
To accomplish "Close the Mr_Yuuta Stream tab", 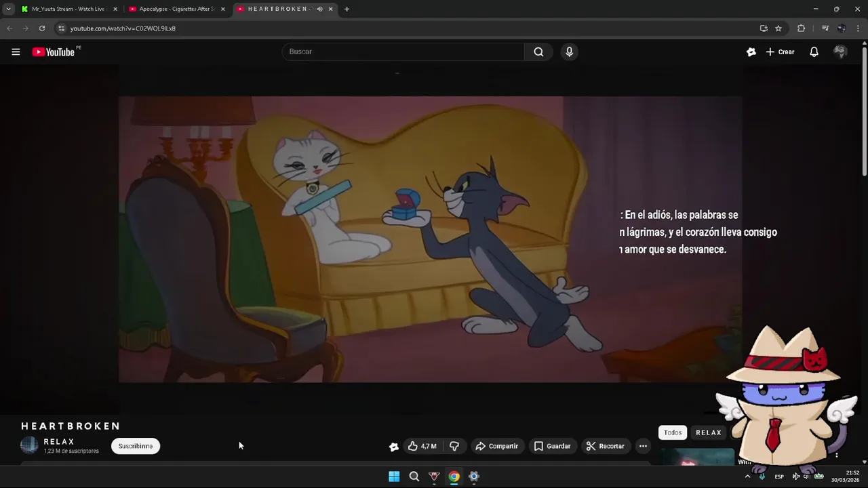I will coord(115,9).
